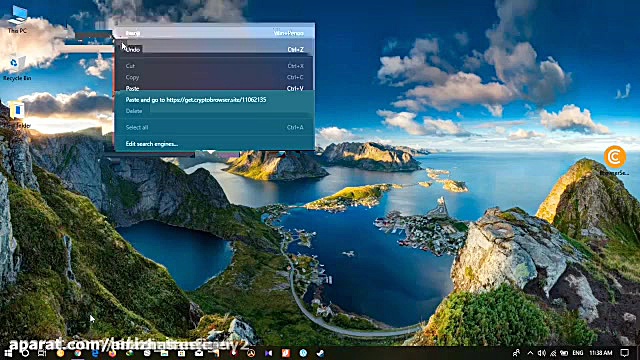Open Steam from the taskbar
The image size is (640, 360).
click(320, 353)
